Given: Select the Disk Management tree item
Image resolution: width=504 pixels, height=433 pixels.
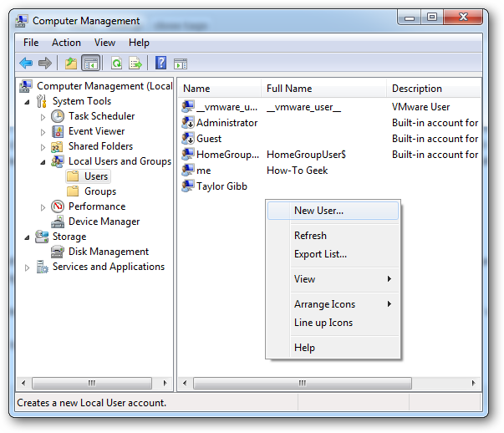Looking at the screenshot, I should 109,252.
